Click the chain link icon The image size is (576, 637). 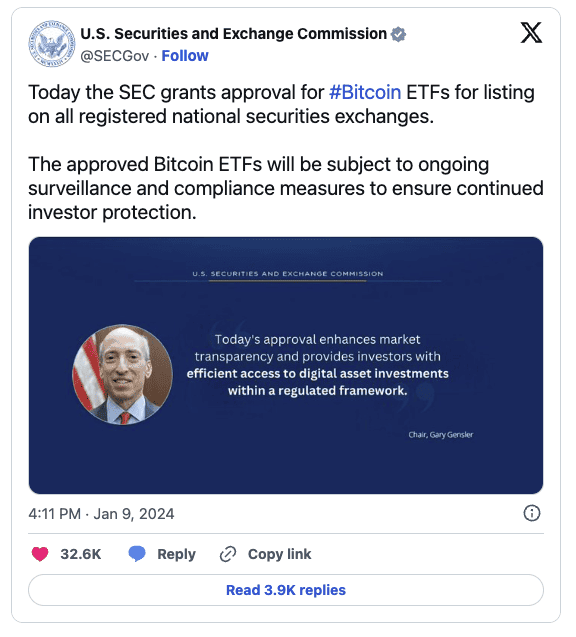click(228, 554)
